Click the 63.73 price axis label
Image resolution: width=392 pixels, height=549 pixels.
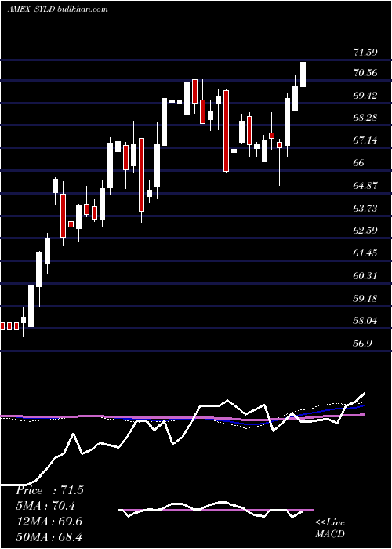coord(365,208)
